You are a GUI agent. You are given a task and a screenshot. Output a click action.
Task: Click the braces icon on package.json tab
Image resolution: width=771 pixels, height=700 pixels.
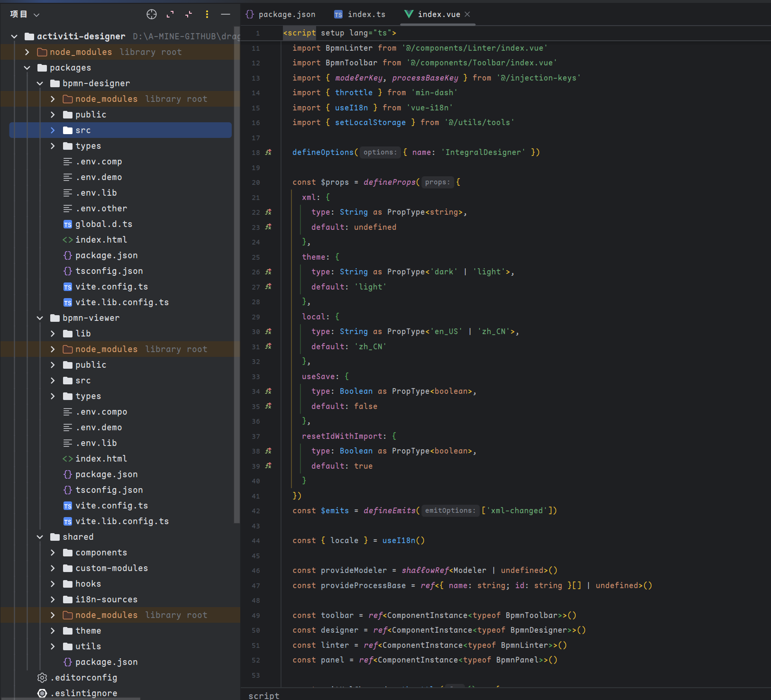click(x=250, y=14)
